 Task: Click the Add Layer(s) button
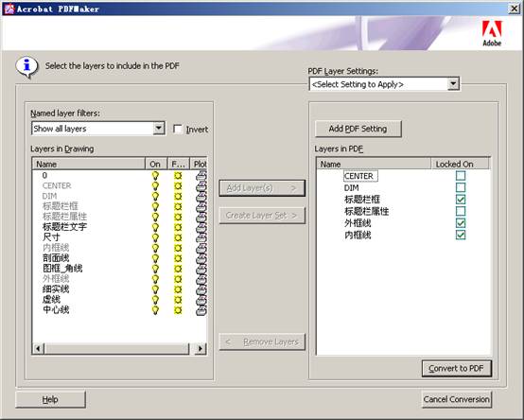click(262, 188)
